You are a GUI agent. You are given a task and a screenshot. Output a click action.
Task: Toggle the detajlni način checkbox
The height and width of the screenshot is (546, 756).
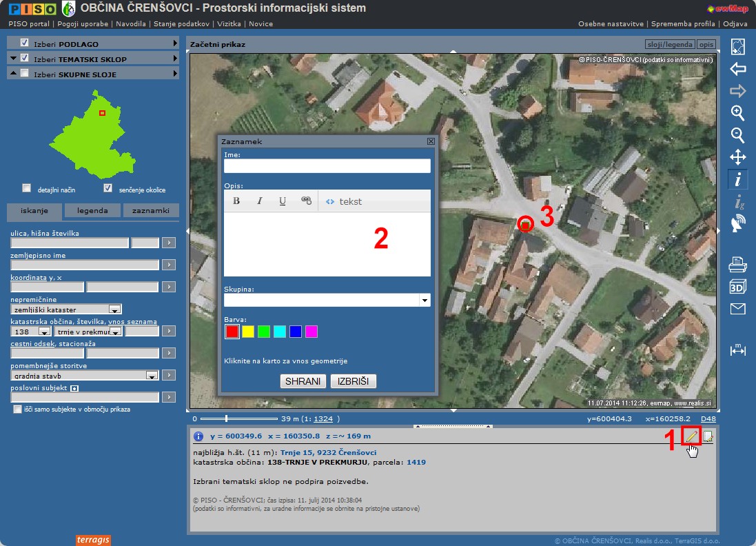(x=27, y=188)
